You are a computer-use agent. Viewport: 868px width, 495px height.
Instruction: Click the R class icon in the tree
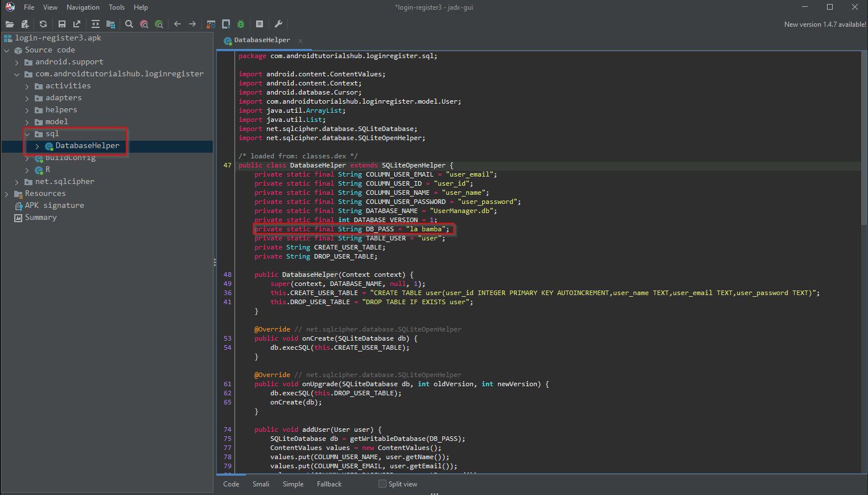click(x=39, y=170)
